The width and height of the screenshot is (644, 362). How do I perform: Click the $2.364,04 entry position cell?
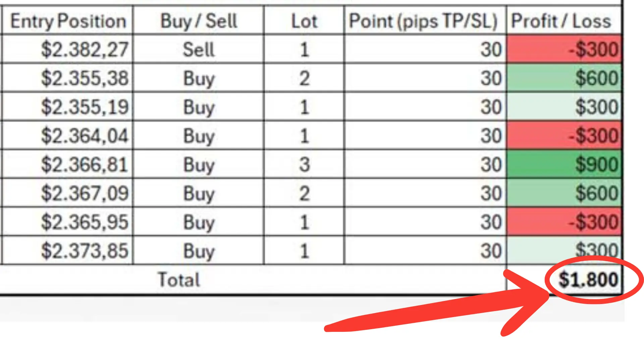coord(67,135)
